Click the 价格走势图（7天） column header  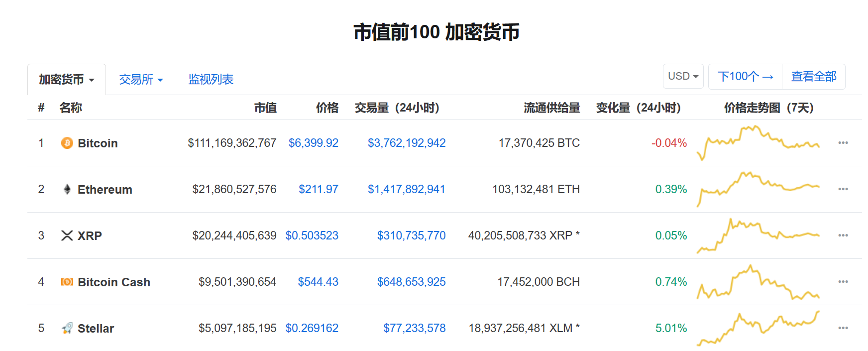769,108
